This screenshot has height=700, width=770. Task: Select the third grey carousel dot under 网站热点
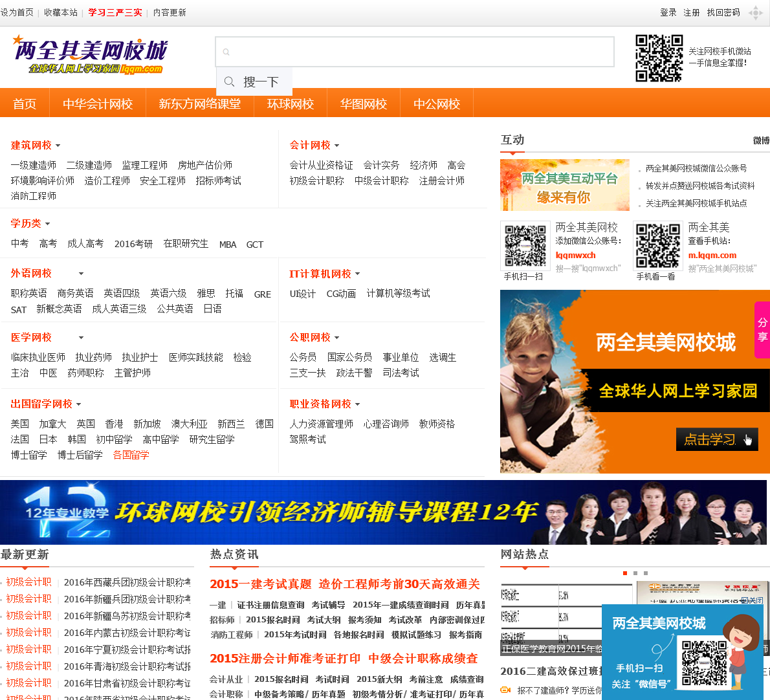(646, 573)
